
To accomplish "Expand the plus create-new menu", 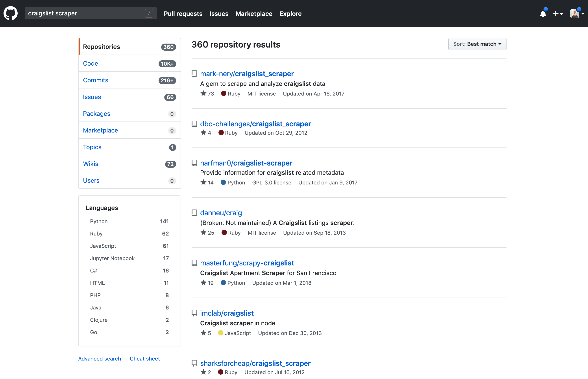I will (558, 14).
